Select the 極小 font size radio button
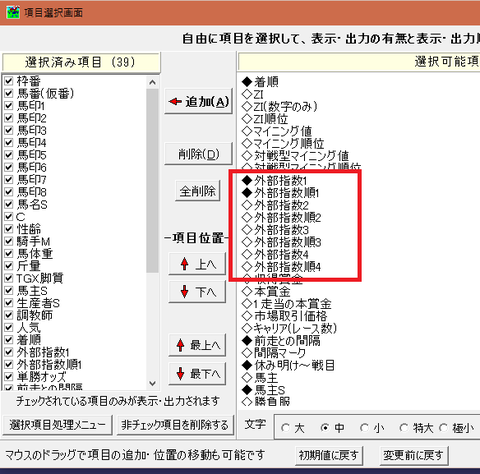480x474 pixels. pyautogui.click(x=443, y=428)
